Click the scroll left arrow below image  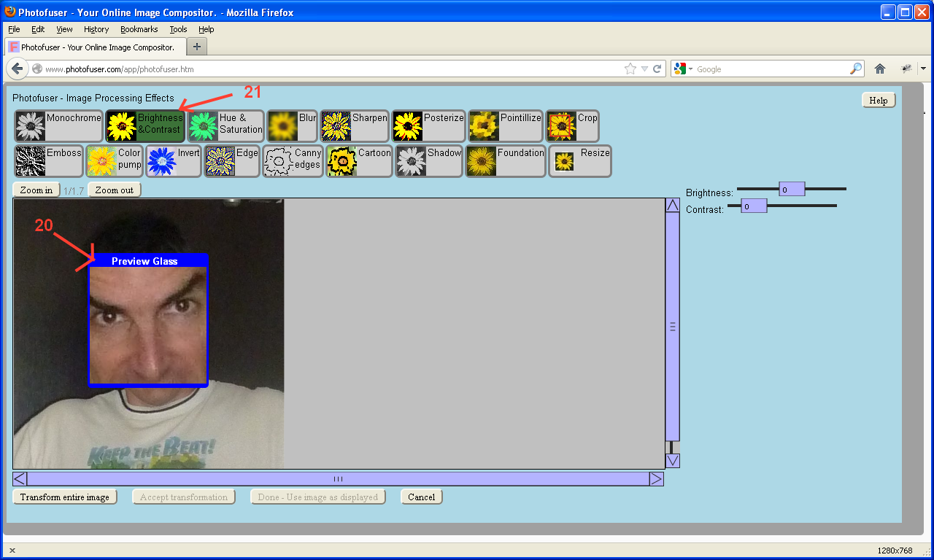(20, 479)
